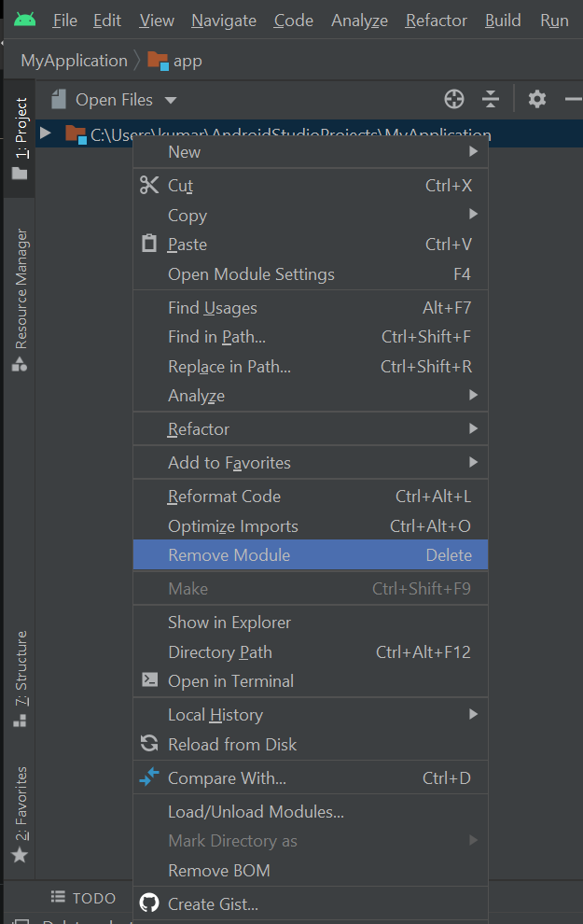Screen dimensions: 583x924
Task: Open the Resource Manager side panel
Action: (x=21, y=300)
